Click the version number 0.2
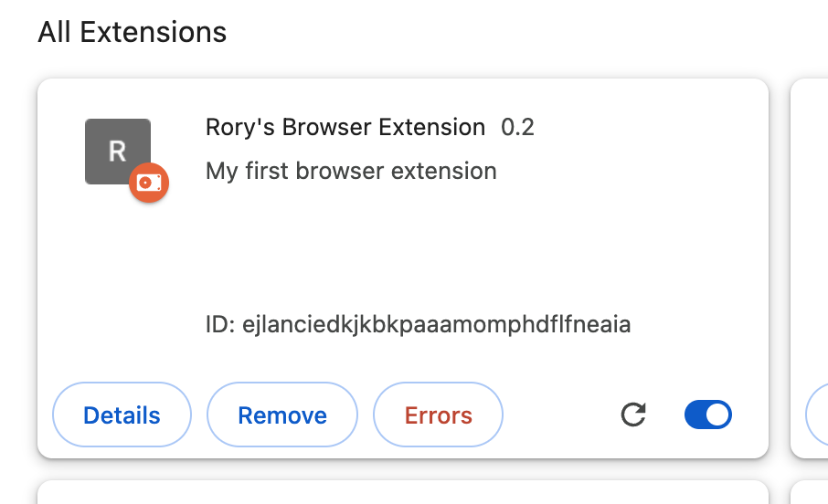Image resolution: width=828 pixels, height=504 pixels. pyautogui.click(x=517, y=127)
